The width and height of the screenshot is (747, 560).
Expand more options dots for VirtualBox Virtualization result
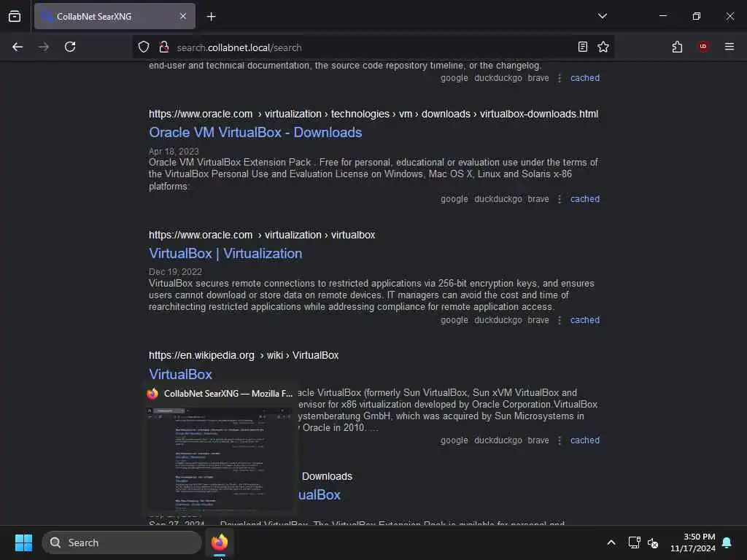(560, 320)
